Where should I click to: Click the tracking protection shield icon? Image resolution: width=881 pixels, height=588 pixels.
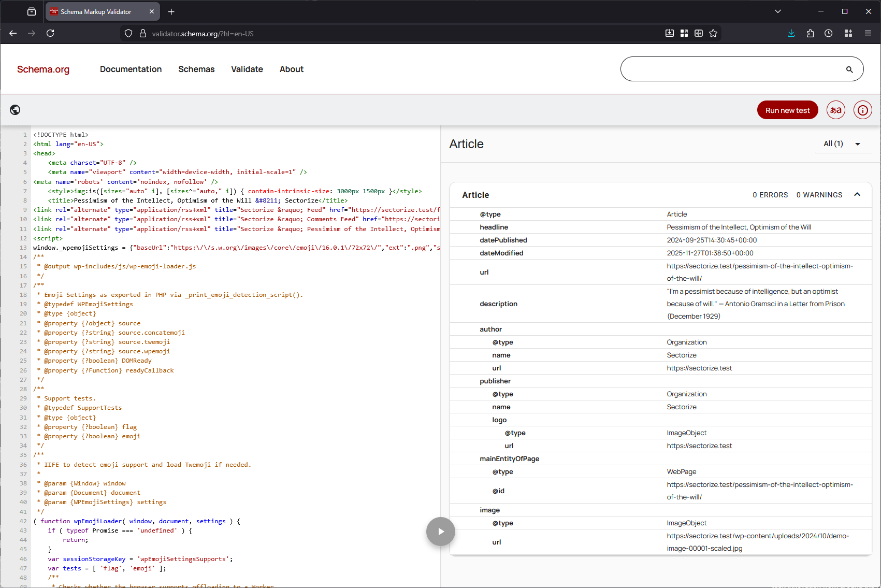(x=128, y=33)
